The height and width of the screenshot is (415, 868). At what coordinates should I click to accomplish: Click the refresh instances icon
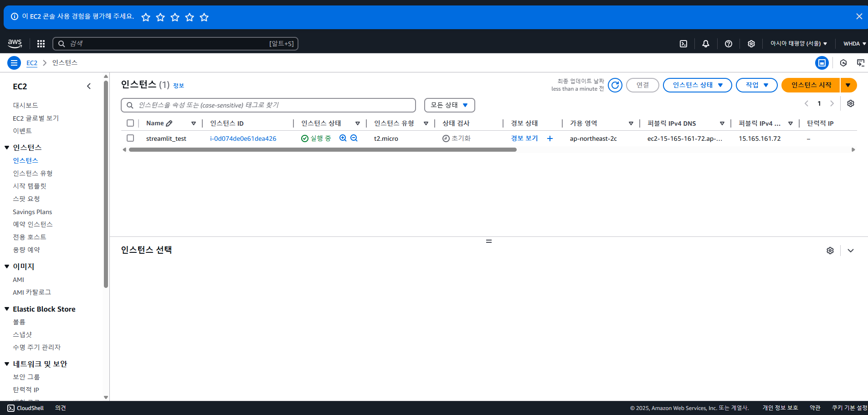tap(615, 85)
